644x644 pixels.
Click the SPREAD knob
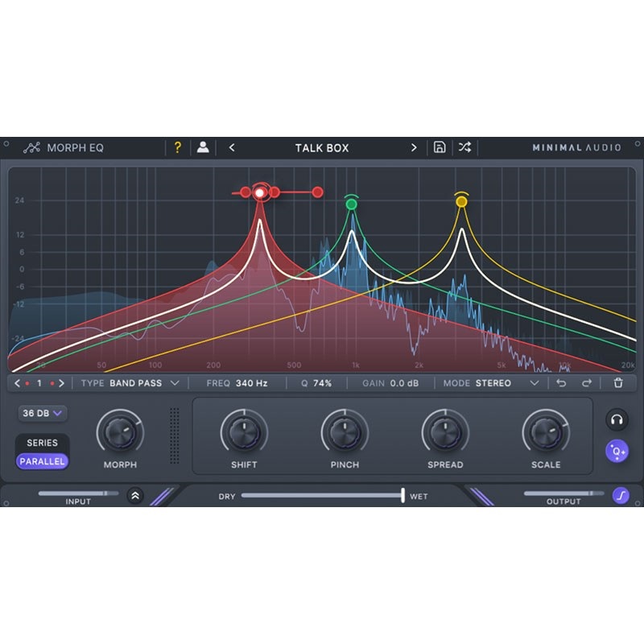tap(445, 432)
